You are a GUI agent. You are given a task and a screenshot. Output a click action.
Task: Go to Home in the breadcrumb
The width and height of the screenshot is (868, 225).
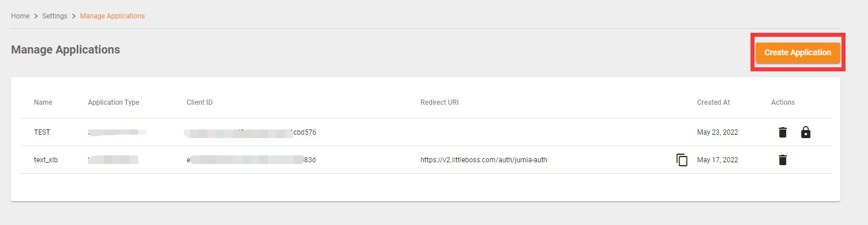20,16
